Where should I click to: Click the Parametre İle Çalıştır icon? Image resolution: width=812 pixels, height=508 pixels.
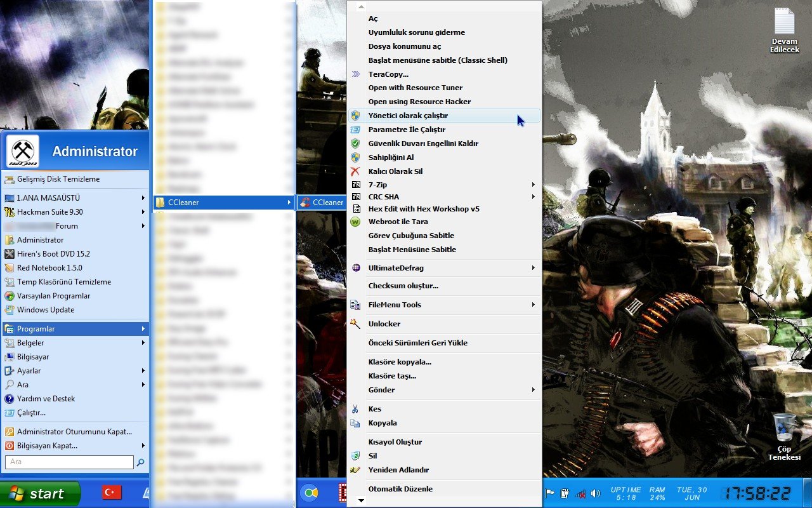[356, 130]
